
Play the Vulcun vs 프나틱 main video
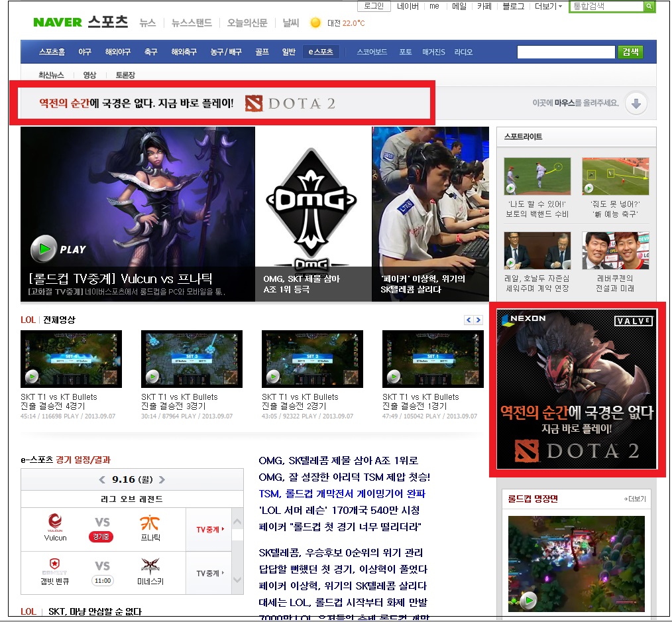tap(44, 249)
